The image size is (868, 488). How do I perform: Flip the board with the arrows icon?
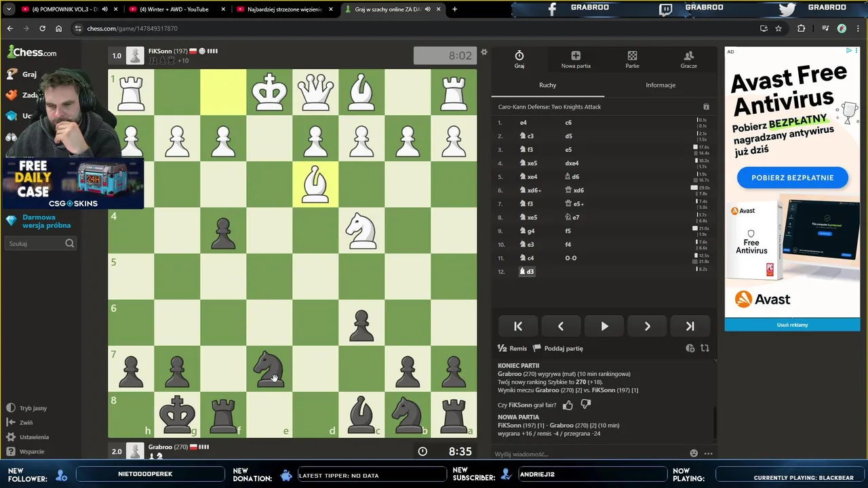(x=705, y=348)
